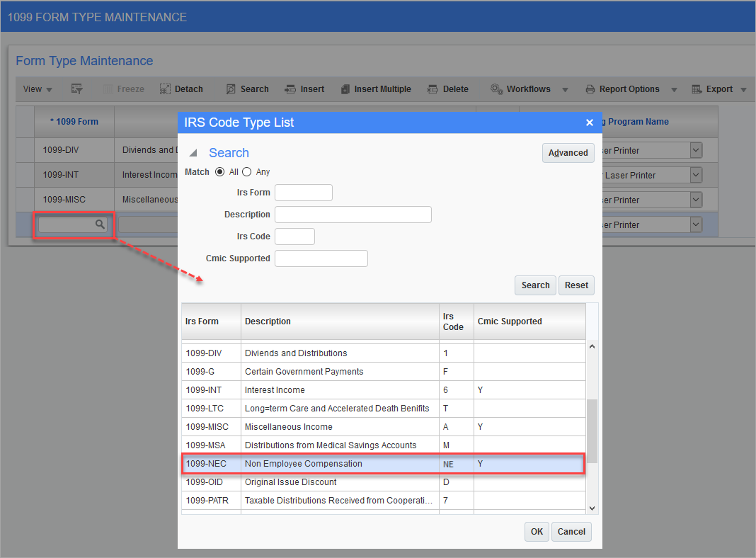Sort by the Irs Code column header
The width and height of the screenshot is (756, 558).
[x=456, y=321]
